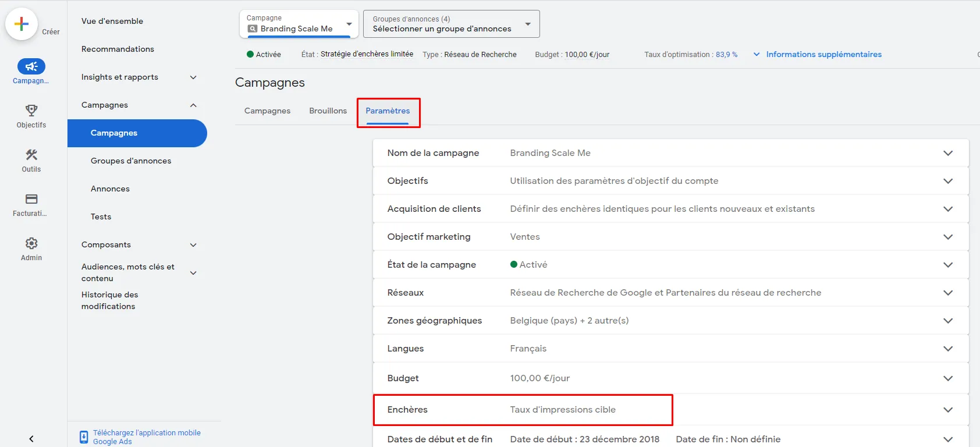
Task: Click the Créer plus button
Action: 22,24
